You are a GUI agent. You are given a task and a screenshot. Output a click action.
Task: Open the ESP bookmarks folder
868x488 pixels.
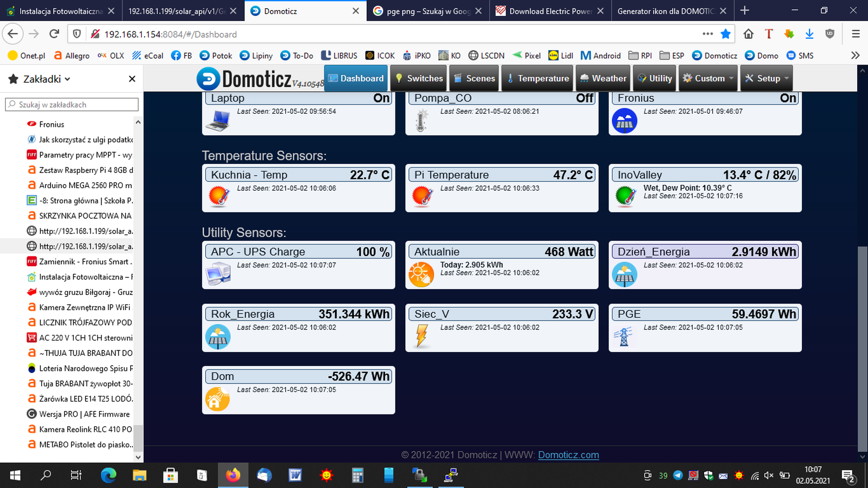(x=672, y=56)
